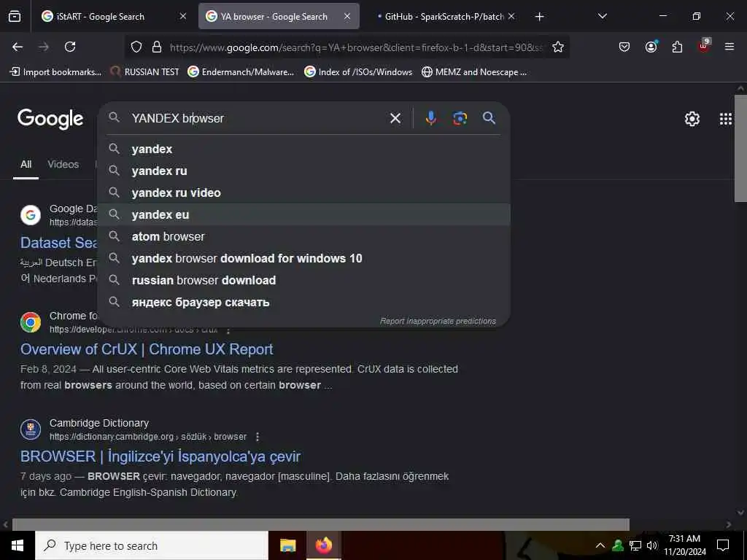This screenshot has height=560, width=747.
Task: Open BROWSER Cambridge Dictionary result link
Action: coord(160,456)
